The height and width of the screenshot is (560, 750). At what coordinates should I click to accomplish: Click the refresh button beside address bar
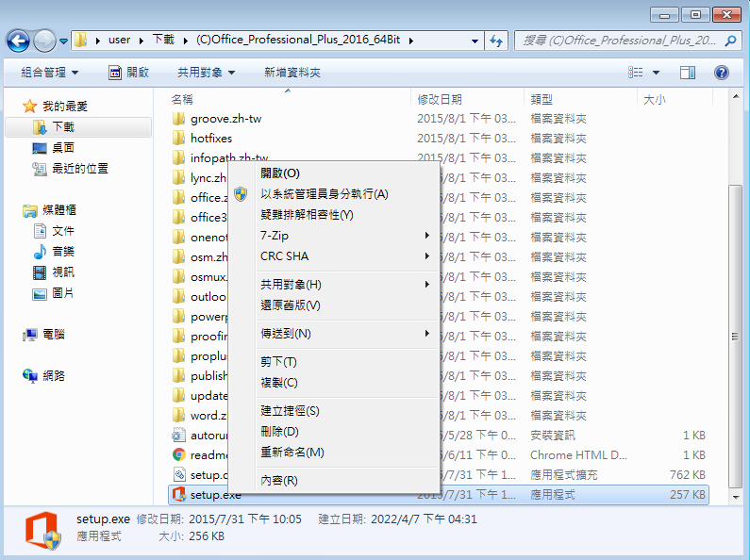pyautogui.click(x=496, y=41)
